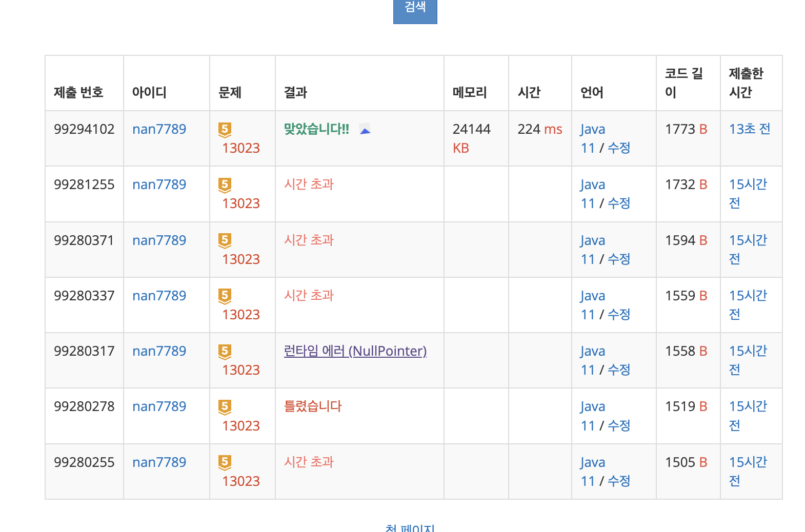Click the 맞았습니다!! result text
The width and height of the screenshot is (805, 532).
[x=316, y=129]
